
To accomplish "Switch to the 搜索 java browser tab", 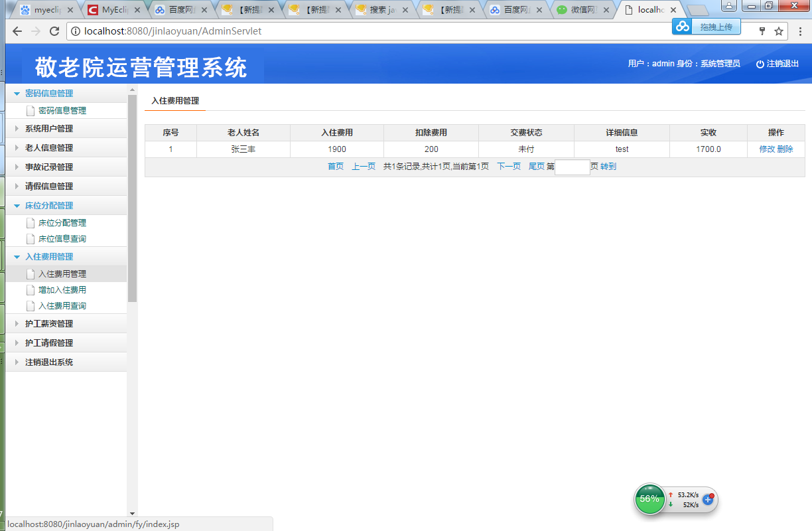I will pos(383,10).
